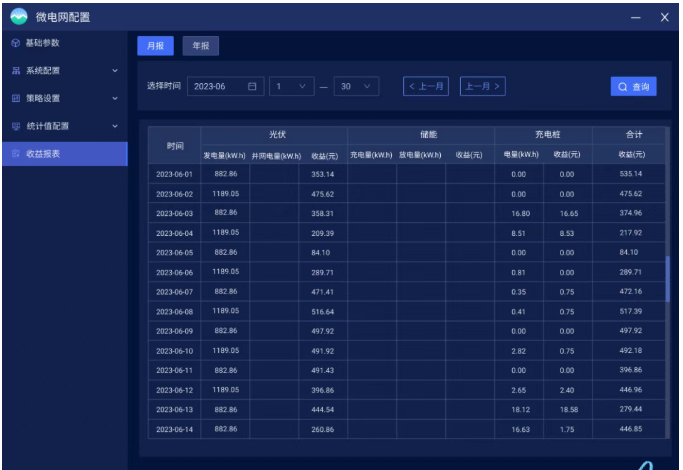Run search with 查询 button
Screen dimensions: 683x470
[633, 87]
